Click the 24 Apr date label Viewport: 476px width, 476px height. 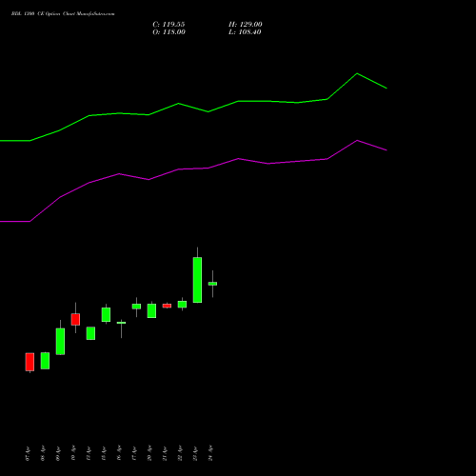tap(210, 453)
